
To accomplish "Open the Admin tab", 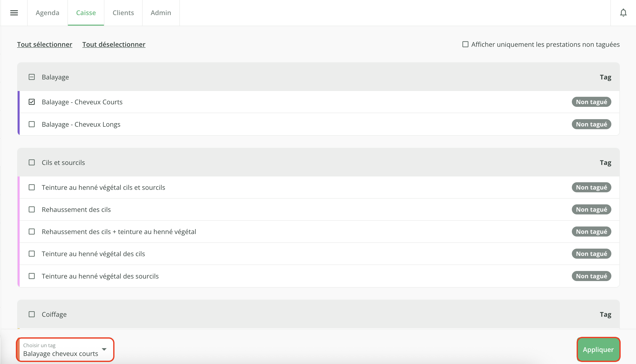I will click(161, 13).
